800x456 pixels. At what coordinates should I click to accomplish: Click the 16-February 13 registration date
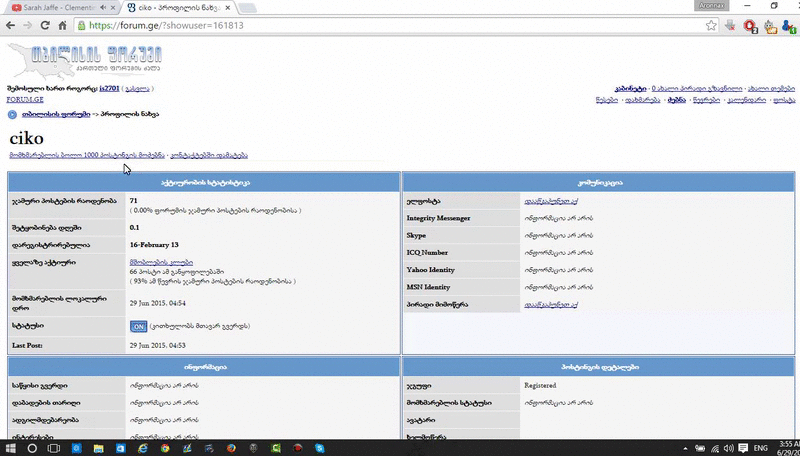[154, 245]
